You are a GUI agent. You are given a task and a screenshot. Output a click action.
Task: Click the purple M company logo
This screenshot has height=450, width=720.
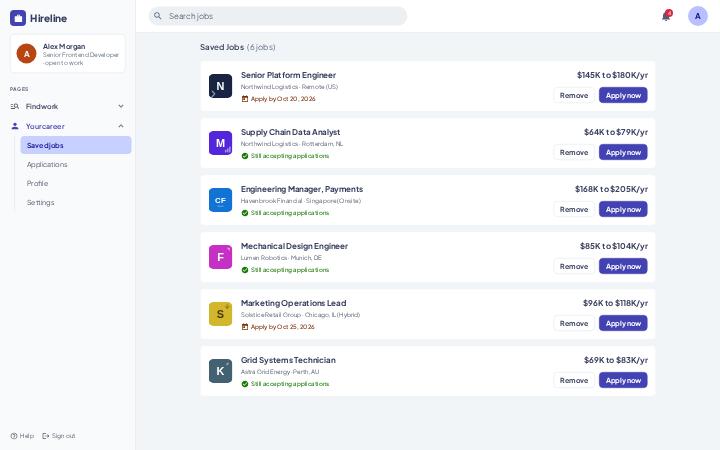tap(220, 143)
